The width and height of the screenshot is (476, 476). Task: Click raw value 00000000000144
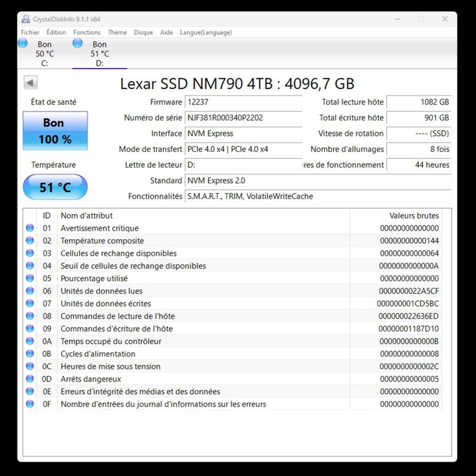(x=409, y=241)
